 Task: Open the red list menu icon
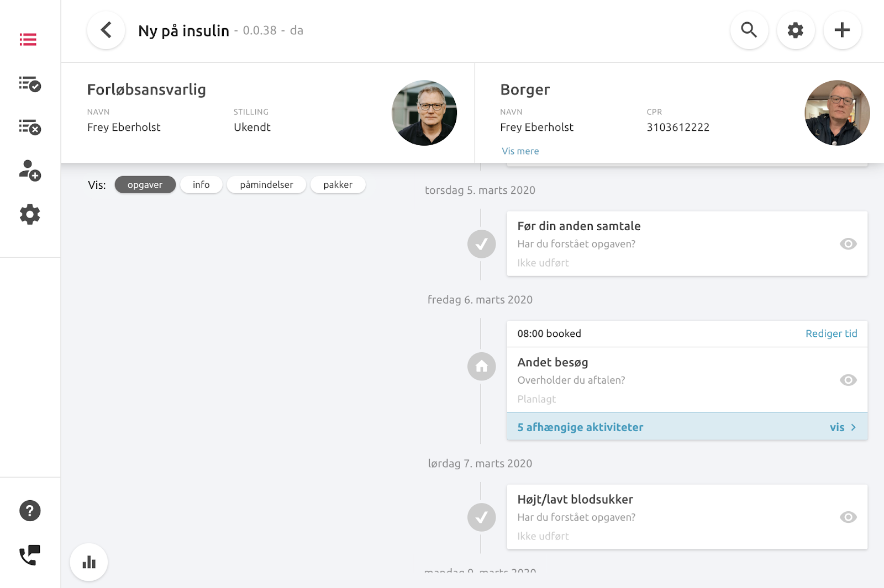tap(28, 40)
